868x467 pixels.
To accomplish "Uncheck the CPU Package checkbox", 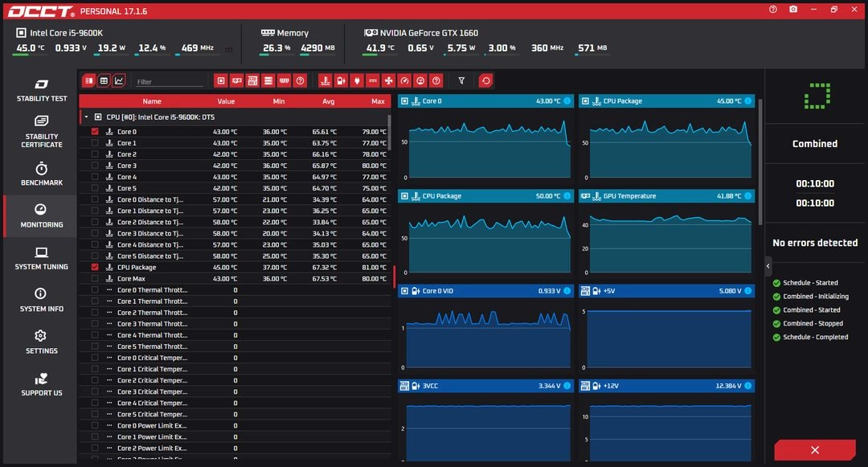I will point(95,267).
